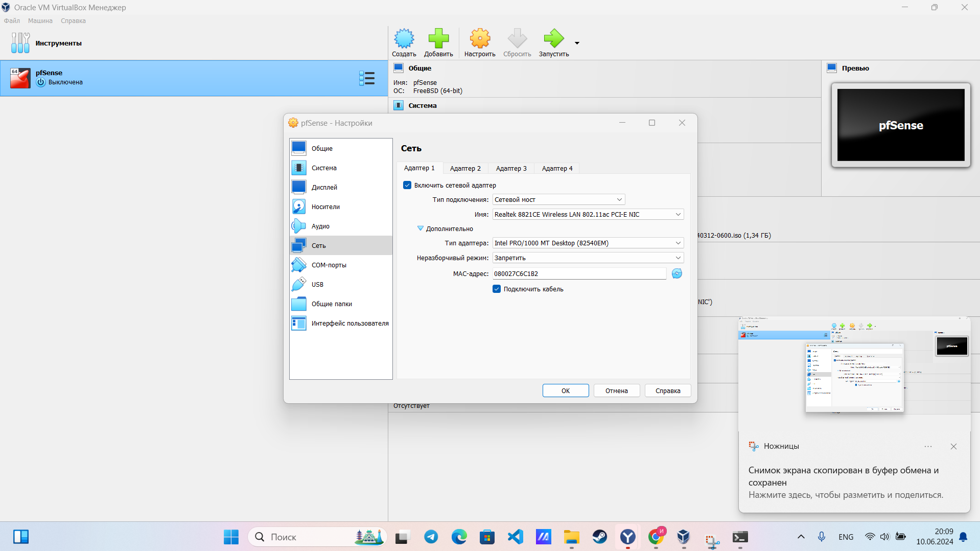Click the pfSense preview thumbnail
The height and width of the screenshot is (551, 980).
(900, 125)
